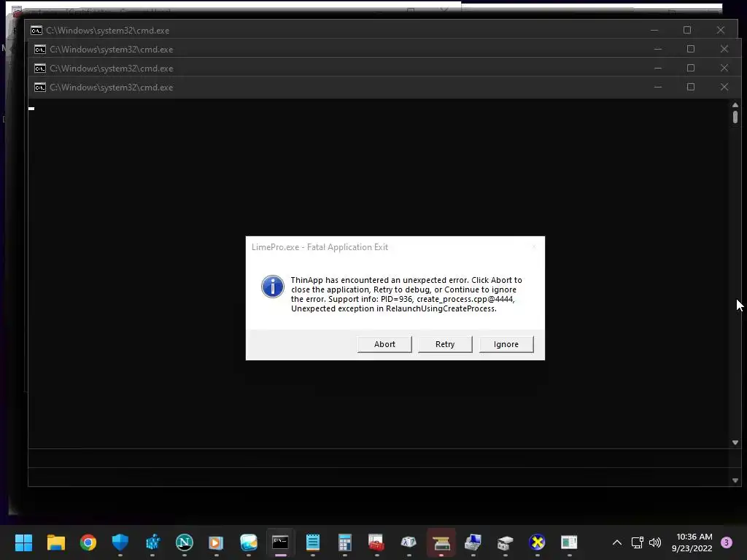The width and height of the screenshot is (747, 560).
Task: Switch to the Command Prompt taskbar icon
Action: [x=281, y=542]
